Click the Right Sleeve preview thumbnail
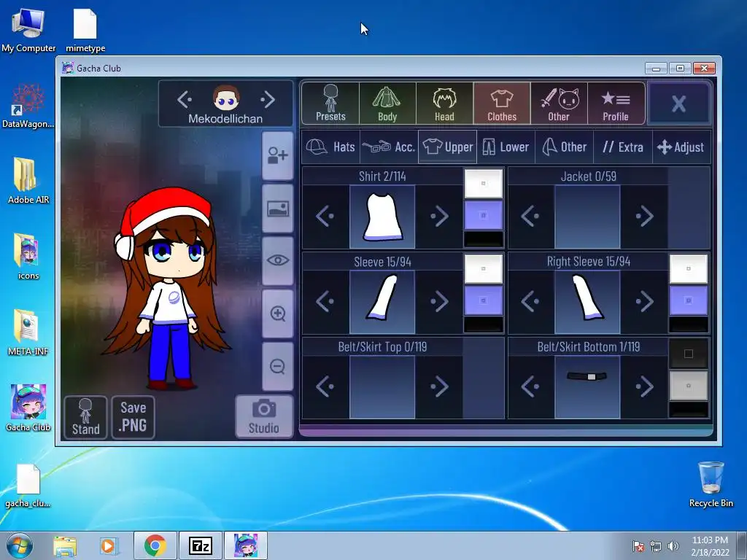The width and height of the screenshot is (747, 560). pyautogui.click(x=587, y=302)
